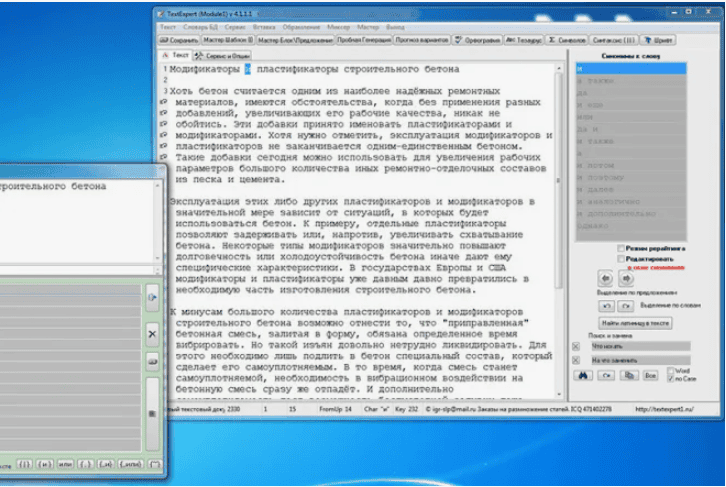Click selected word 'и' in title line

pyautogui.click(x=248, y=69)
